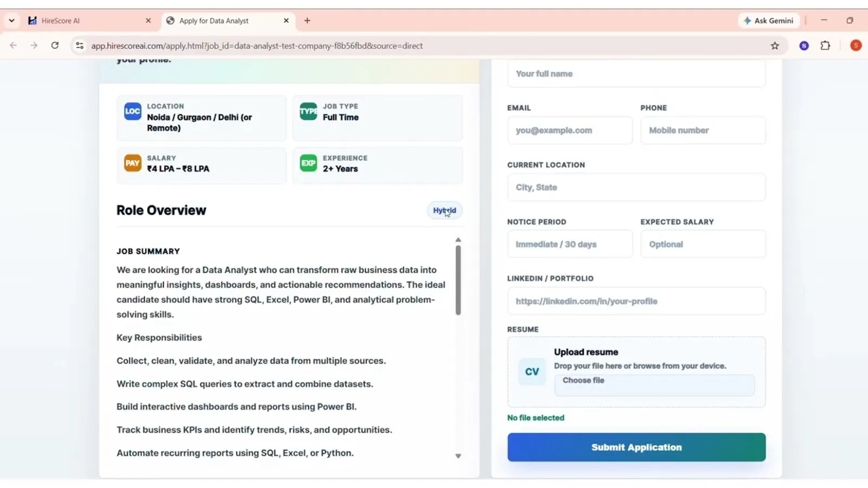Focus the Notice Period field

[570, 244]
